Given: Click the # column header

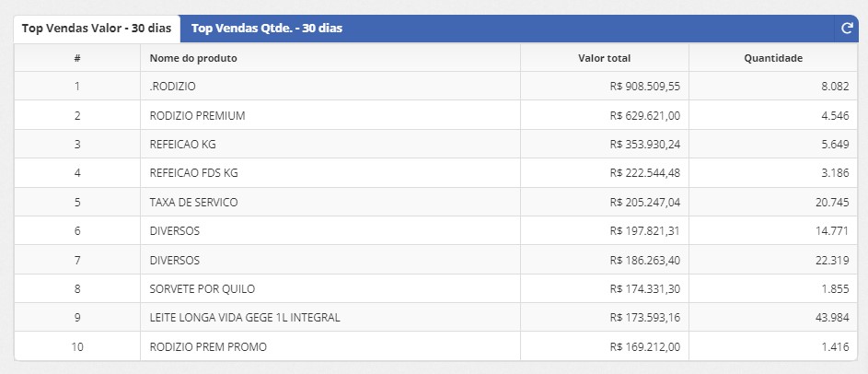Looking at the screenshot, I should pyautogui.click(x=77, y=58).
